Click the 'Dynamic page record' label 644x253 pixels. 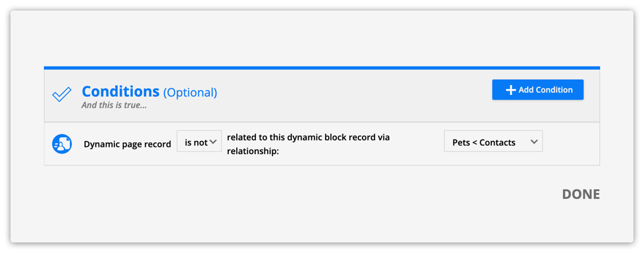point(128,144)
